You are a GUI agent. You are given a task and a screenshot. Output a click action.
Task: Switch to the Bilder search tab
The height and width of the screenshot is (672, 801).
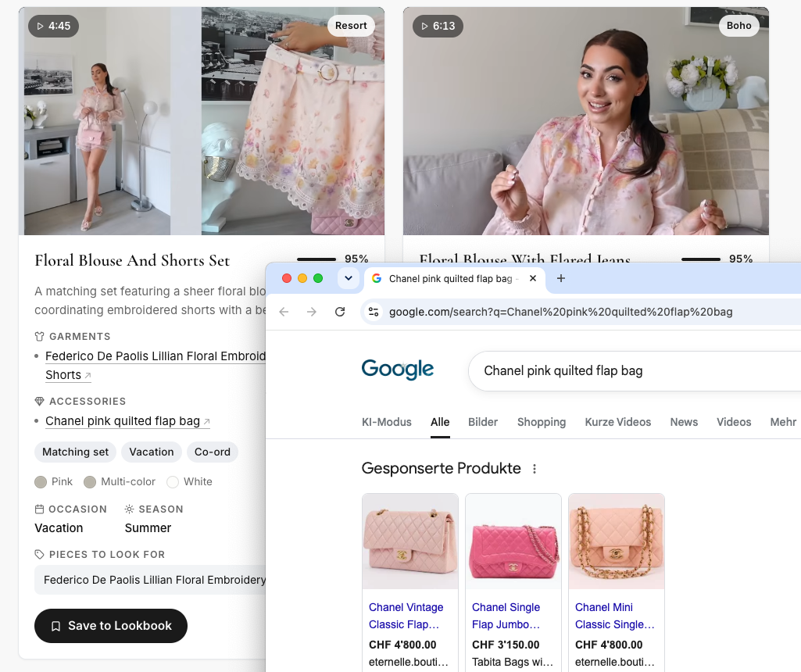[483, 422]
